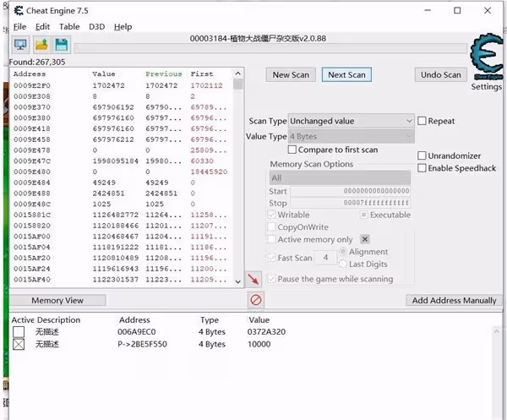Open the Value Type 4 Bytes dropdown
507x420 pixels.
pyautogui.click(x=351, y=136)
